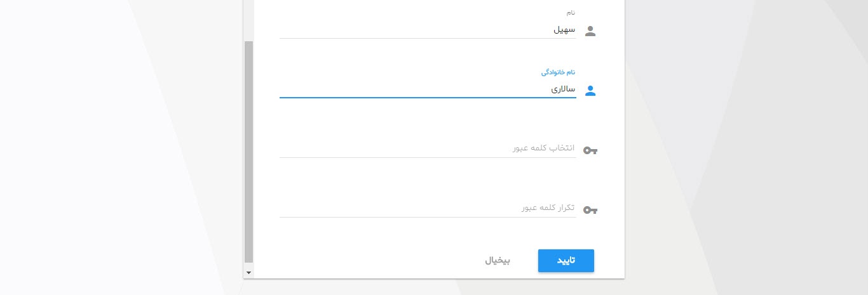Confirm the form with the تایید button
Viewport: 868px width, 295px height.
pyautogui.click(x=566, y=261)
